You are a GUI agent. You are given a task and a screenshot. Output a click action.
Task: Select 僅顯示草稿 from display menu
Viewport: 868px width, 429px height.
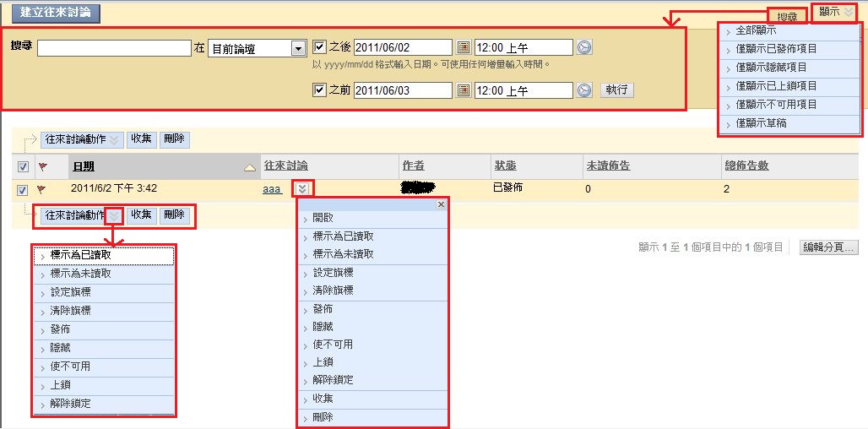tap(761, 123)
